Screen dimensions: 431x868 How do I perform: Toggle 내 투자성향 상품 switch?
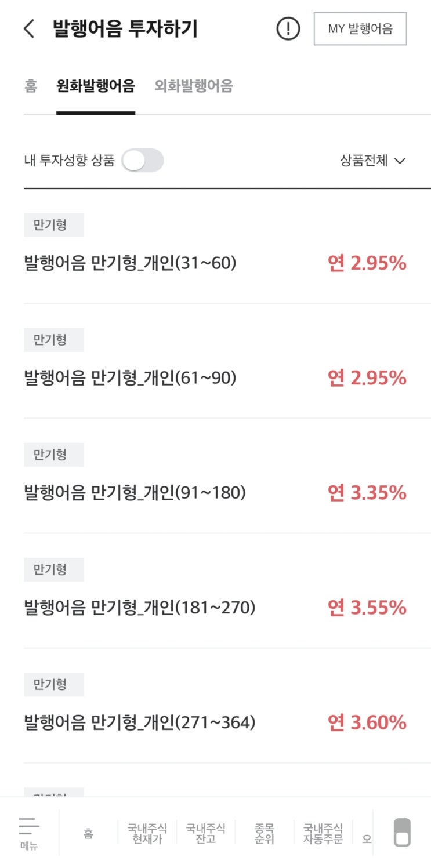(x=143, y=161)
